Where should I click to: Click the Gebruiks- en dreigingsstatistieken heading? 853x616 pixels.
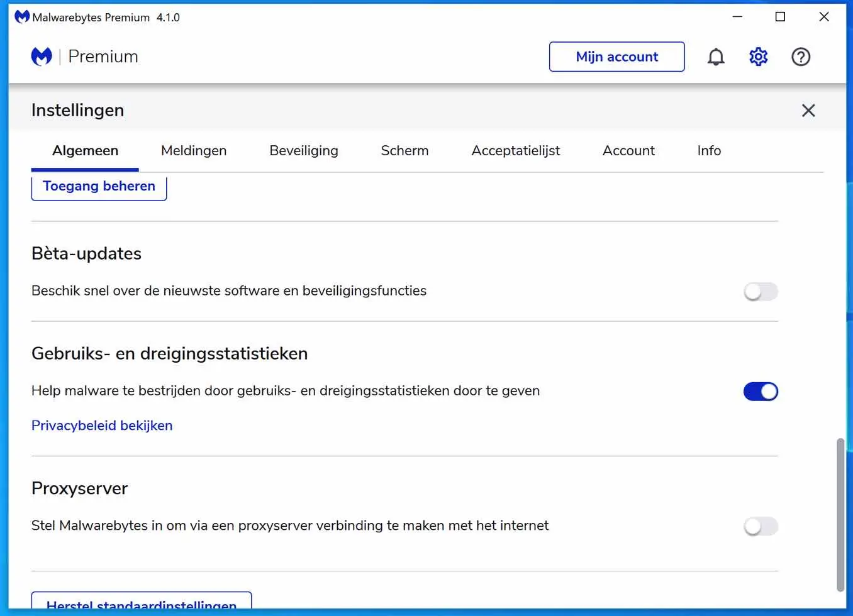(169, 353)
